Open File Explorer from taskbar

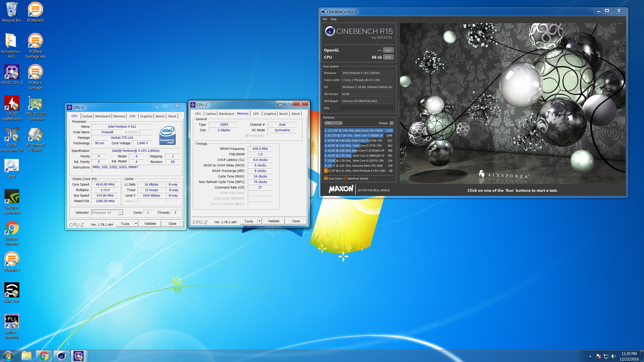pyautogui.click(x=26, y=356)
